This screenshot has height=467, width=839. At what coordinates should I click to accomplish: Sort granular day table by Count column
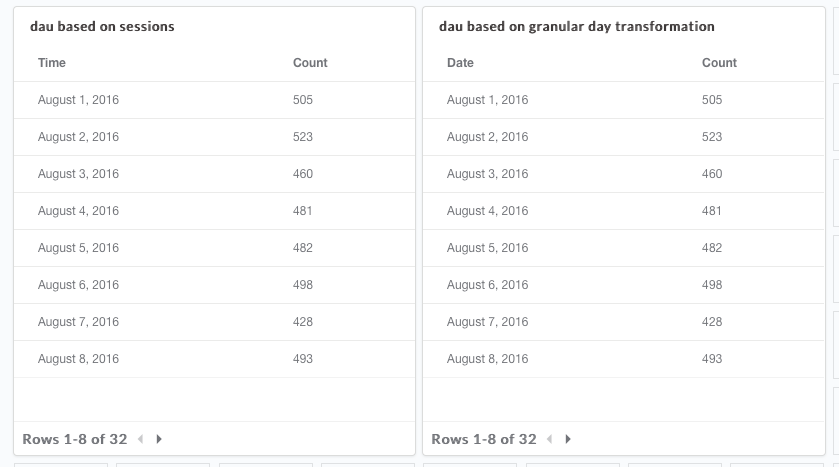[719, 63]
